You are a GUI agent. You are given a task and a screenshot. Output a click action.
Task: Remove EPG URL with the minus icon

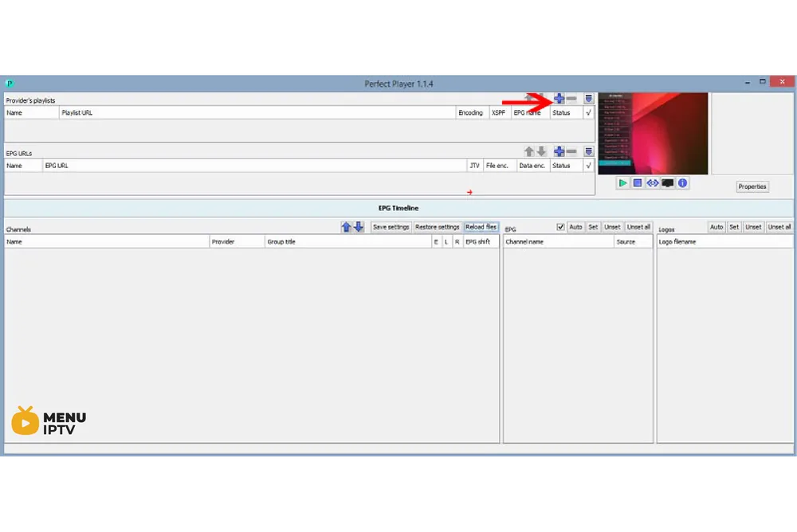coord(571,151)
